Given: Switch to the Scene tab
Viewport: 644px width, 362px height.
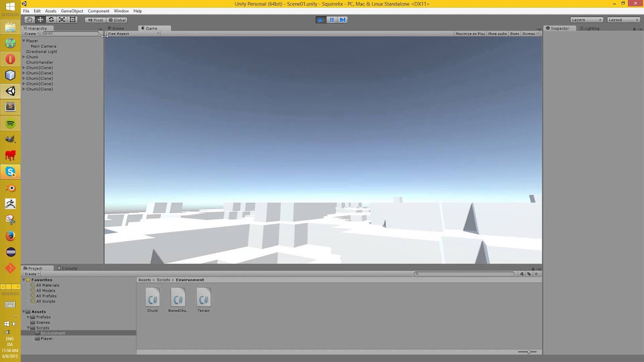Looking at the screenshot, I should [116, 29].
